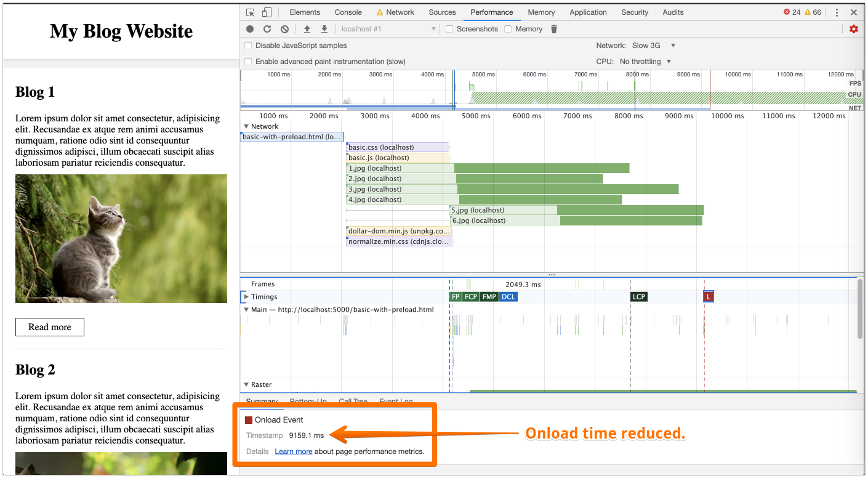The height and width of the screenshot is (478, 868).
Task: Switch to the Console tab
Action: (348, 12)
